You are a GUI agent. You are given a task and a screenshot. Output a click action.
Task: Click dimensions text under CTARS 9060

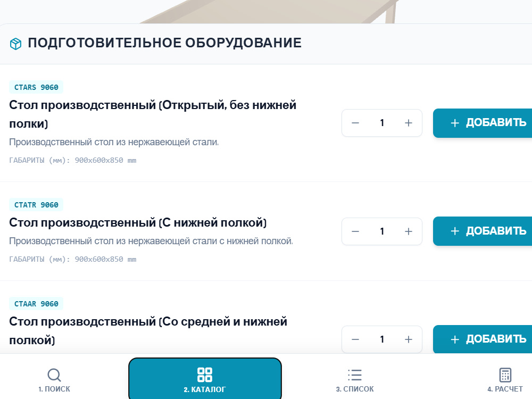(x=72, y=160)
